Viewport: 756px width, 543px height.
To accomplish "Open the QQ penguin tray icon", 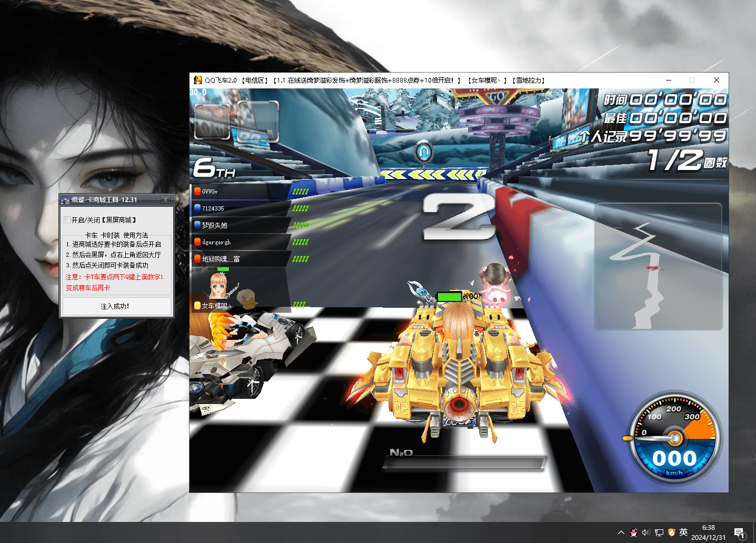I will click(634, 532).
